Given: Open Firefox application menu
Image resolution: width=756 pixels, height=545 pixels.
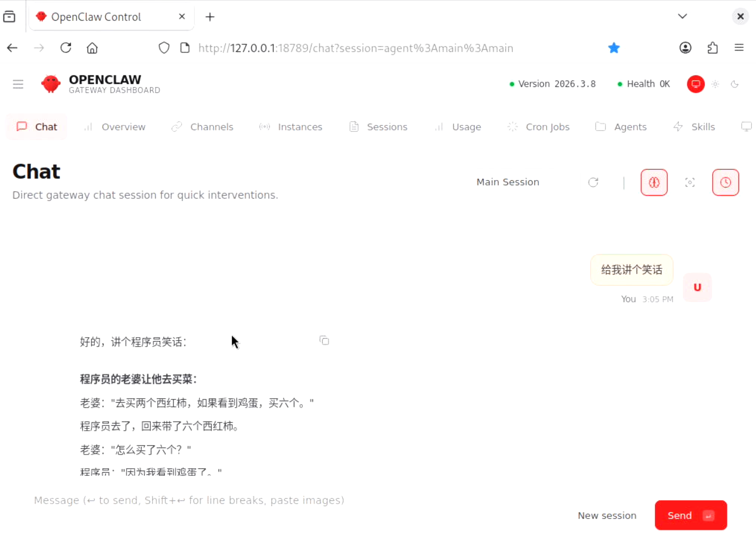Looking at the screenshot, I should (x=739, y=48).
